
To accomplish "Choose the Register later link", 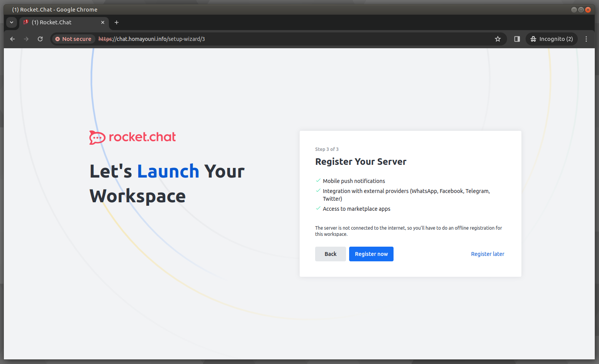I will [x=487, y=254].
